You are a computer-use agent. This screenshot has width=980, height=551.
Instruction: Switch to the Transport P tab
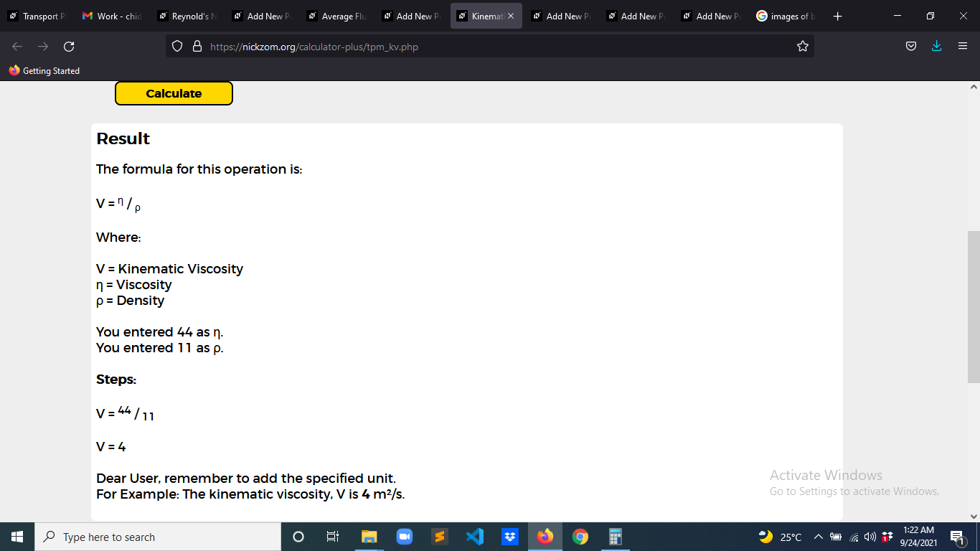click(37, 16)
